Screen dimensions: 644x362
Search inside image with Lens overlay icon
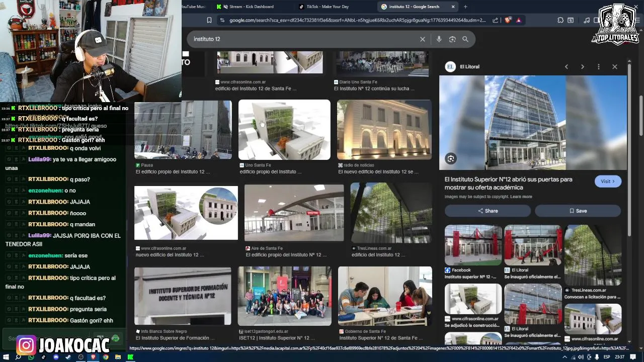pyautogui.click(x=451, y=159)
